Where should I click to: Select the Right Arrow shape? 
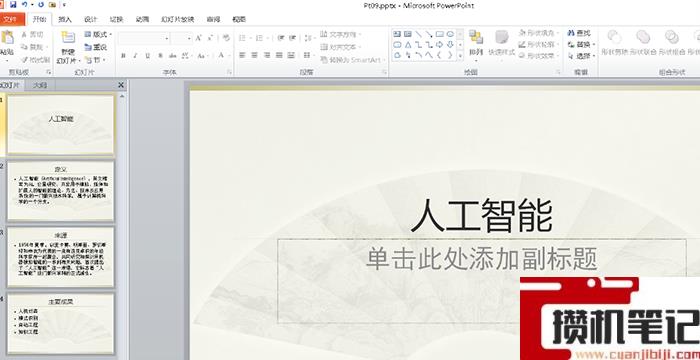click(440, 45)
